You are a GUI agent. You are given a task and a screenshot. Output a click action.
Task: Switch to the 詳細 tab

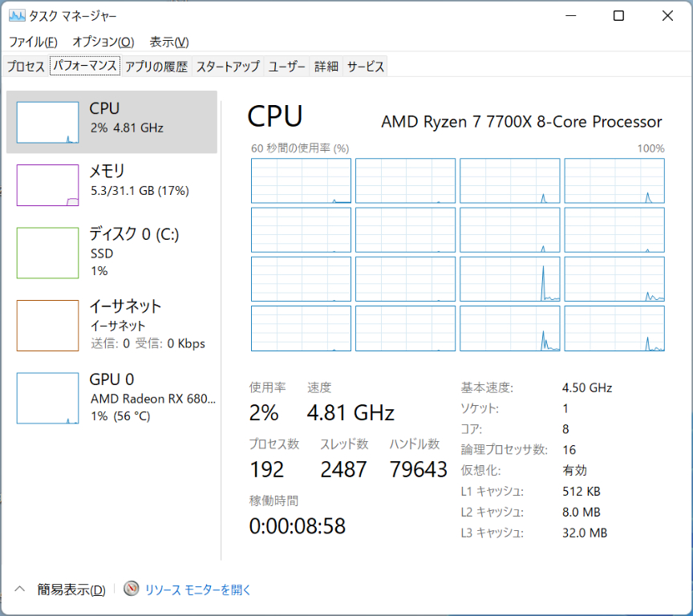[x=326, y=67]
